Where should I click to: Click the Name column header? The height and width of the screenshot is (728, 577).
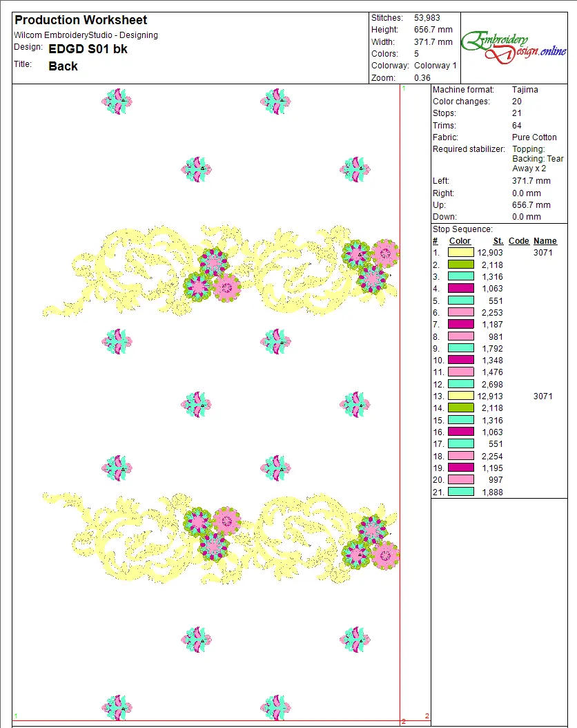pyautogui.click(x=545, y=241)
